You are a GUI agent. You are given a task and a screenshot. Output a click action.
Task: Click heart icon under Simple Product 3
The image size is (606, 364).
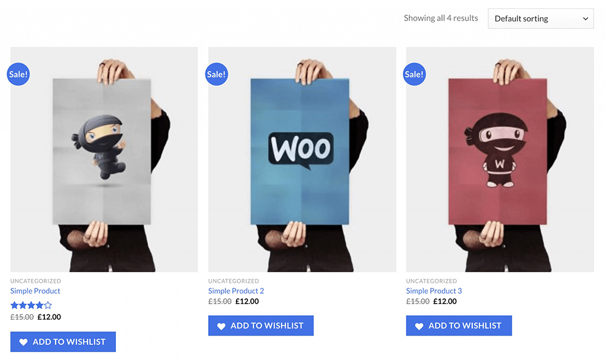[x=420, y=326]
